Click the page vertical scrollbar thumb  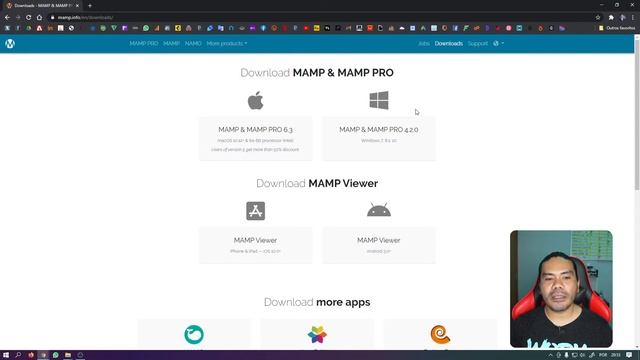pos(637,115)
